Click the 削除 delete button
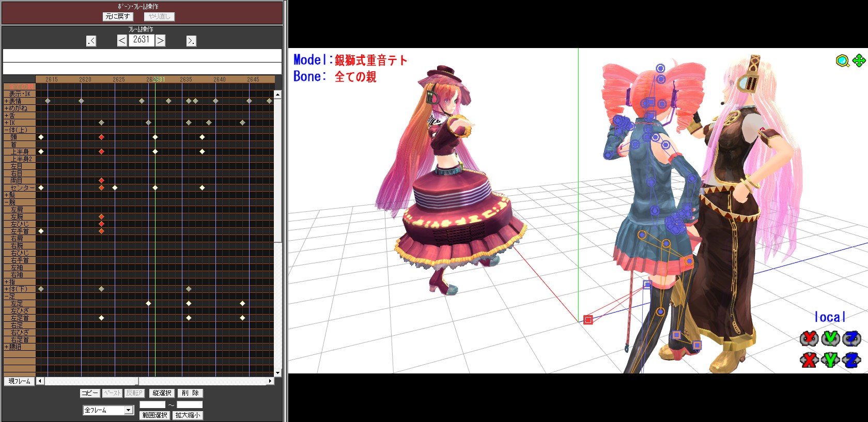The width and height of the screenshot is (868, 422). click(x=190, y=393)
